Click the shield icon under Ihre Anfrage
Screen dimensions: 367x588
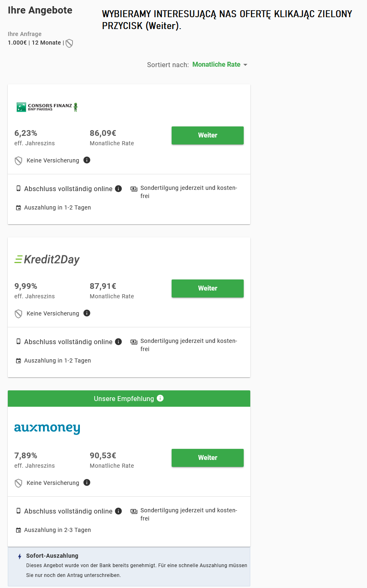69,43
